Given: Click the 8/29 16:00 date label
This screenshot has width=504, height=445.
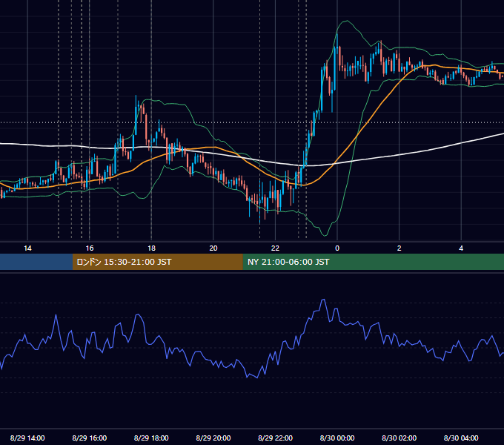Looking at the screenshot, I should point(90,438).
